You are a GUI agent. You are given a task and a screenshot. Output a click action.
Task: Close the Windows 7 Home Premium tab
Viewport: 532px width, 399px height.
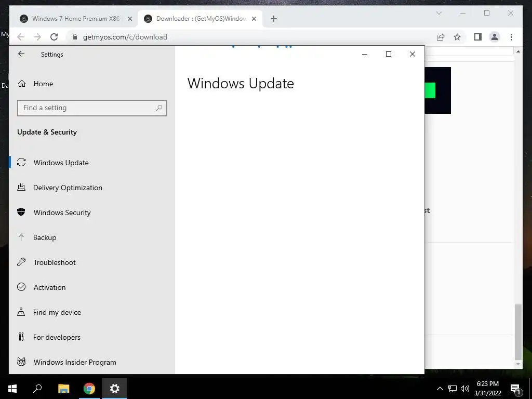pyautogui.click(x=129, y=19)
